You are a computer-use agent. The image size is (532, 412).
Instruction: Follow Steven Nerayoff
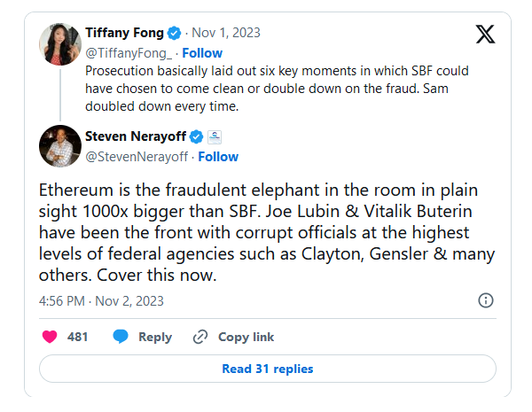point(217,157)
